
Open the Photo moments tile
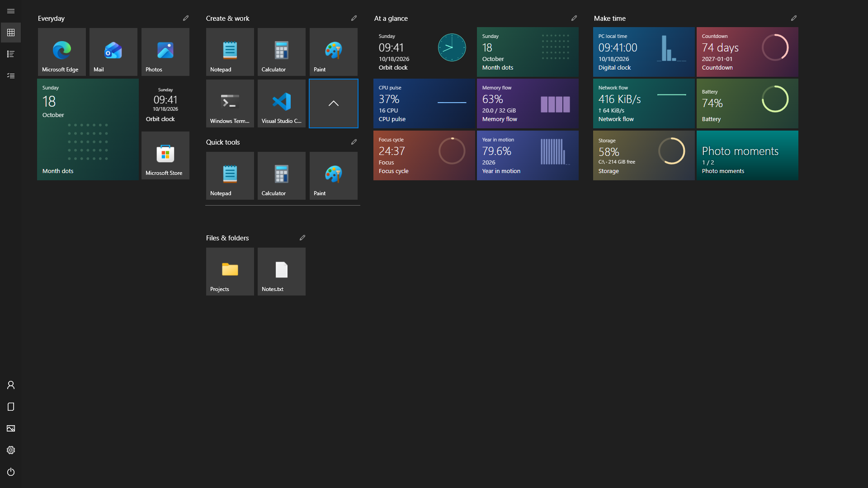(x=747, y=155)
